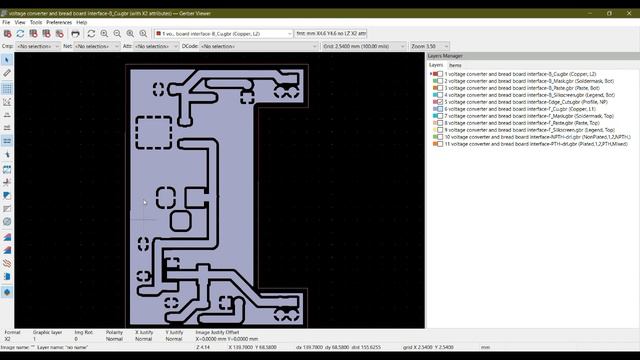Toggle XOR compare layers mode icon
Image resolution: width=640 pixels, height=360 pixels.
pyautogui.click(x=7, y=250)
